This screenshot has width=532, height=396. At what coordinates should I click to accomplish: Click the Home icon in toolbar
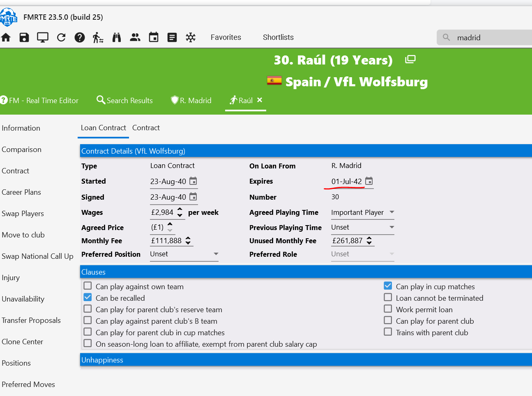(6, 37)
